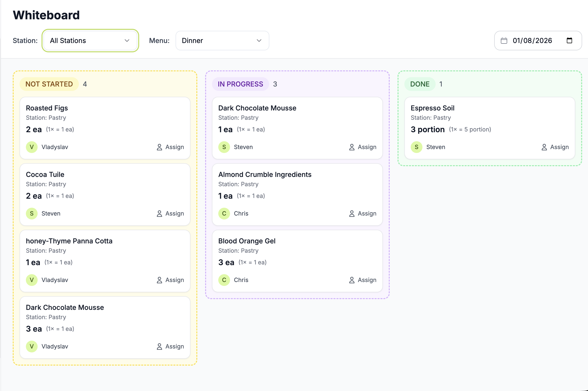
Task: Open the Dinner menu dropdown
Action: tap(222, 41)
